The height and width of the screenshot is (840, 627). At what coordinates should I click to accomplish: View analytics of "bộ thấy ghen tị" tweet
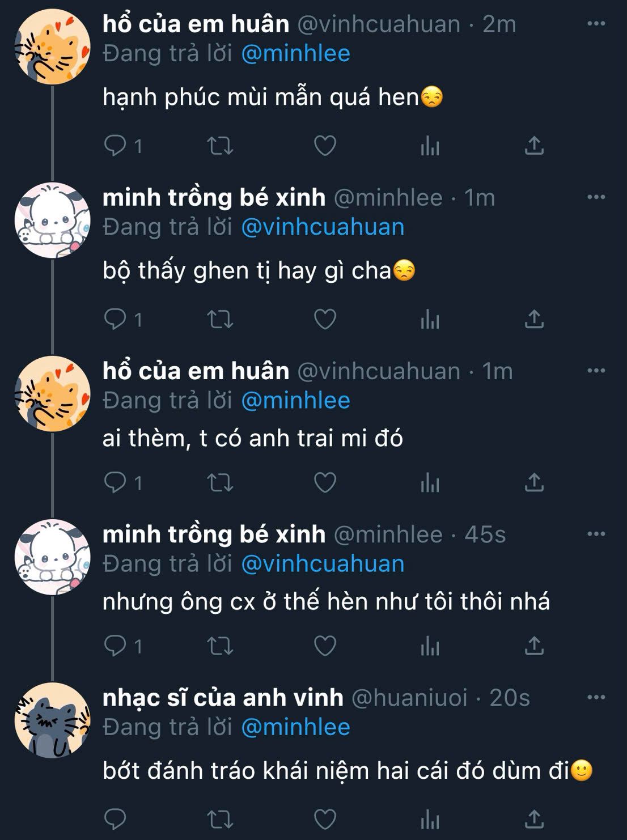pos(430,319)
